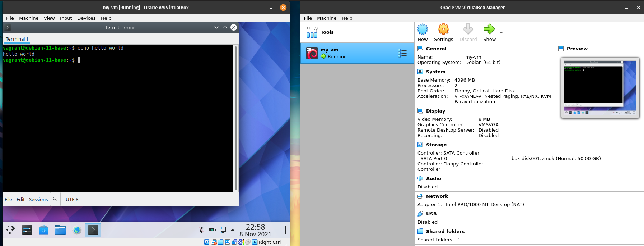Click network activity status bar icon

tap(214, 242)
